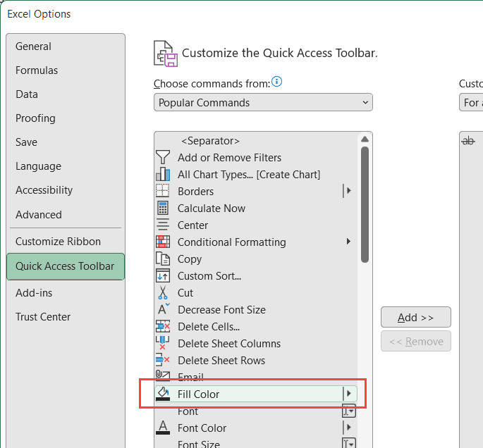Expand the Fill Color submenu arrow
The width and height of the screenshot is (483, 448).
(x=348, y=394)
